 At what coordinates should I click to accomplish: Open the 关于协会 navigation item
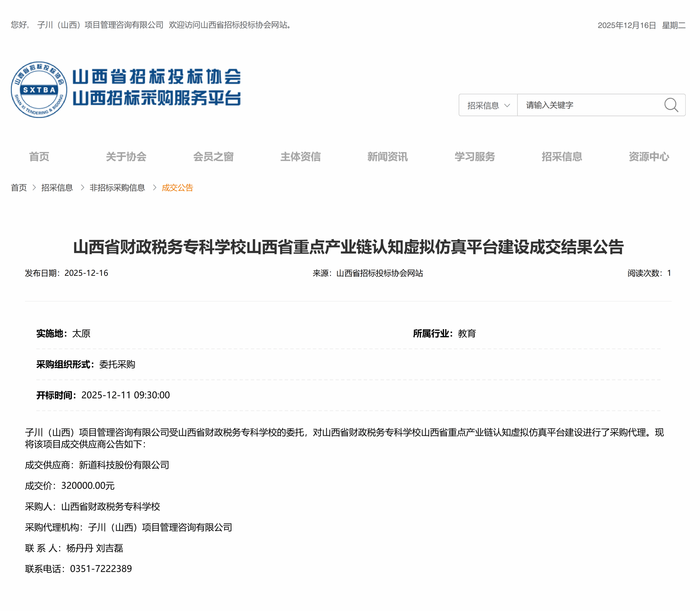pyautogui.click(x=126, y=157)
